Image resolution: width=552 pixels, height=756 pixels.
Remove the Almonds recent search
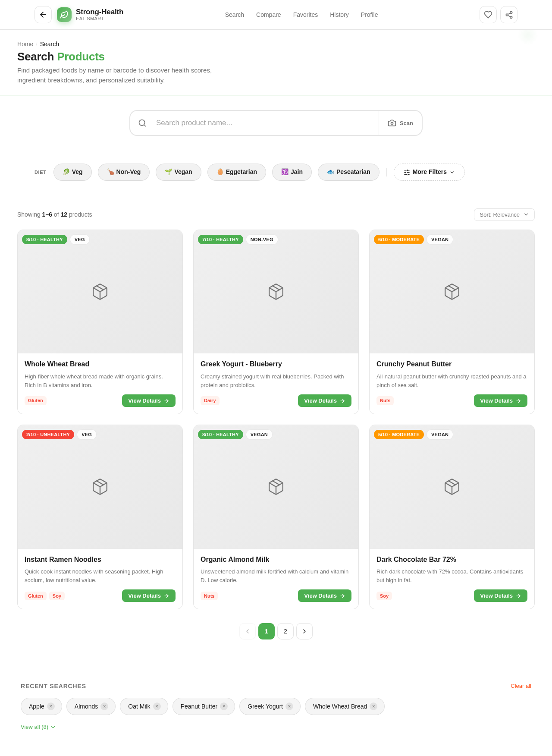pyautogui.click(x=104, y=706)
